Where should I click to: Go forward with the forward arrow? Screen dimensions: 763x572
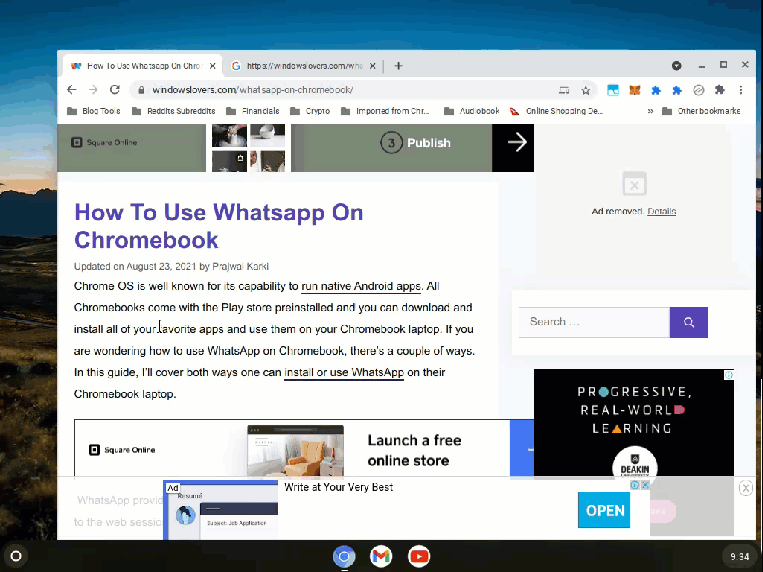pos(93,90)
